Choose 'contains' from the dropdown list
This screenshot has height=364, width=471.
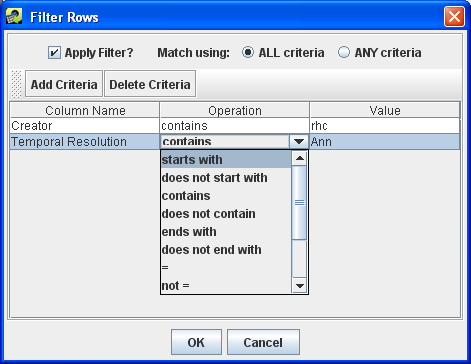(226, 196)
